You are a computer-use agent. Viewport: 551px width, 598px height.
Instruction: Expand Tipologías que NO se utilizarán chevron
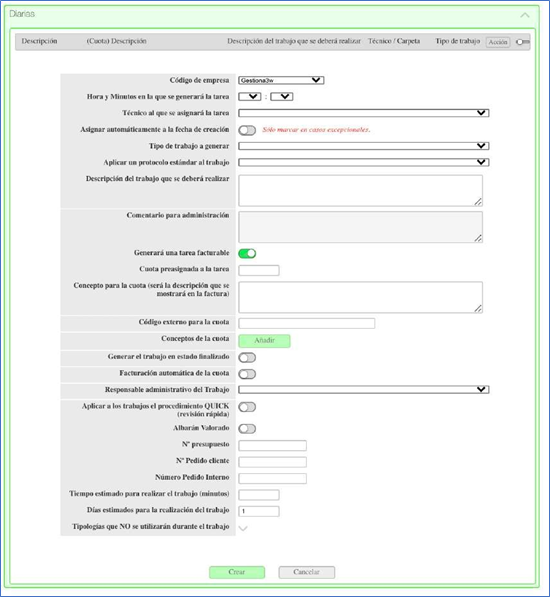[x=243, y=528]
